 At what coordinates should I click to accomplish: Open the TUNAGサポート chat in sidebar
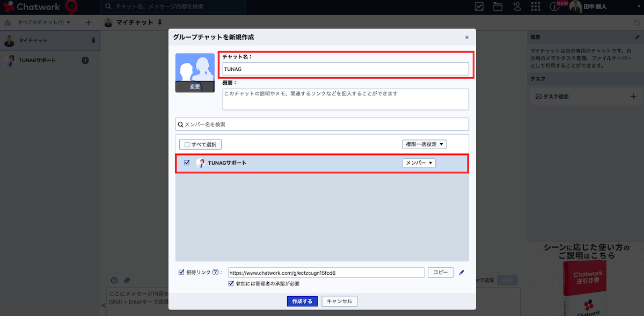[49, 60]
